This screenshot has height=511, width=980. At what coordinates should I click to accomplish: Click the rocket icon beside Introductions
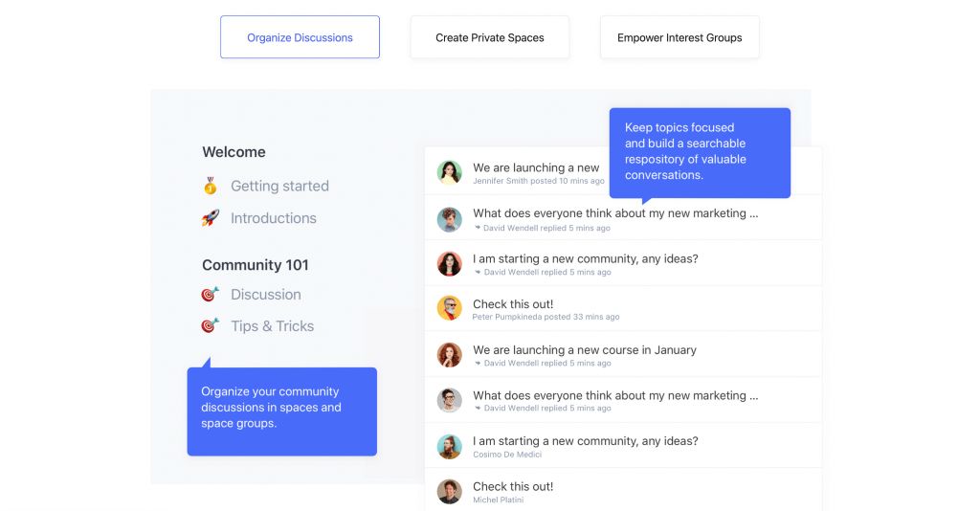[211, 218]
